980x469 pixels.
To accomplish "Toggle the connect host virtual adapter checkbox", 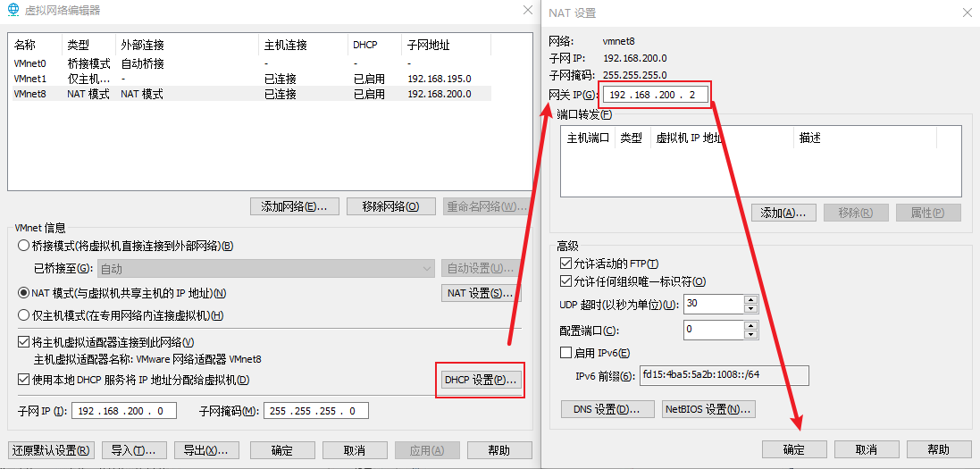I will 23,342.
